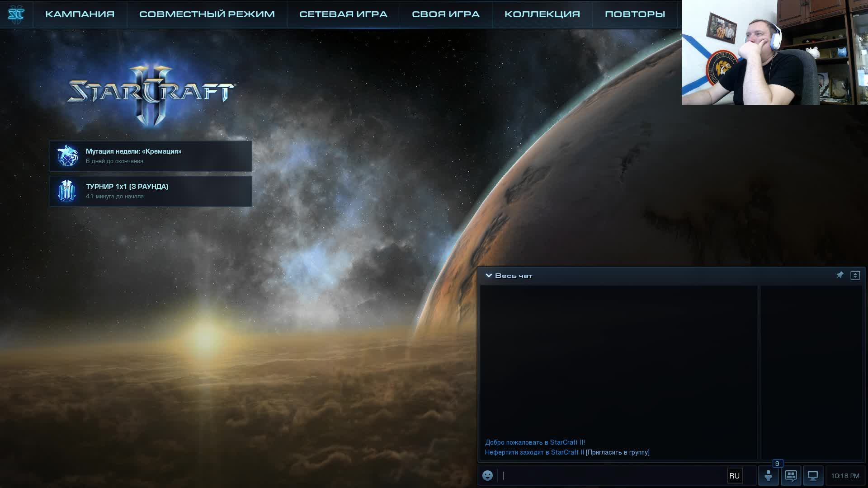Switch to Сетевая игра tab
The width and height of the screenshot is (868, 488).
[343, 14]
